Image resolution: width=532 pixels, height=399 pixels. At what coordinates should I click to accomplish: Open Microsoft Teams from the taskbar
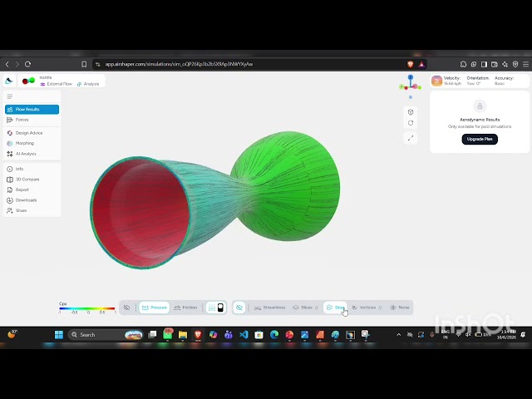coord(229,335)
